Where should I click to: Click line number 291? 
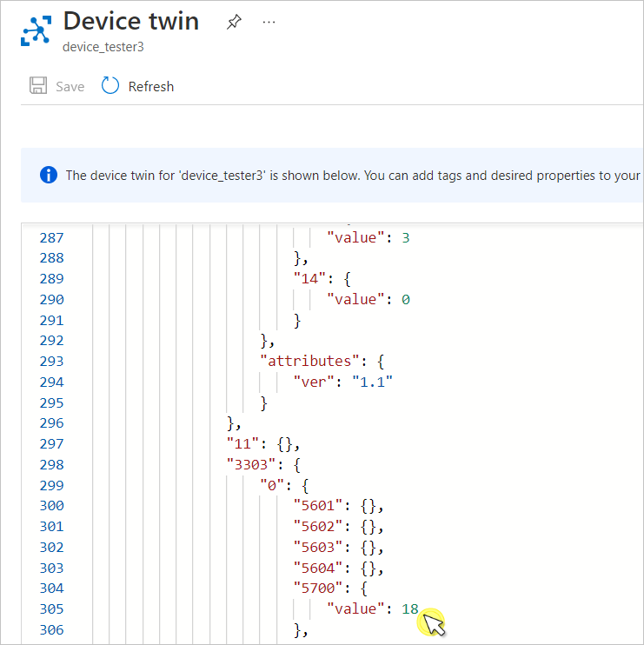pyautogui.click(x=52, y=321)
